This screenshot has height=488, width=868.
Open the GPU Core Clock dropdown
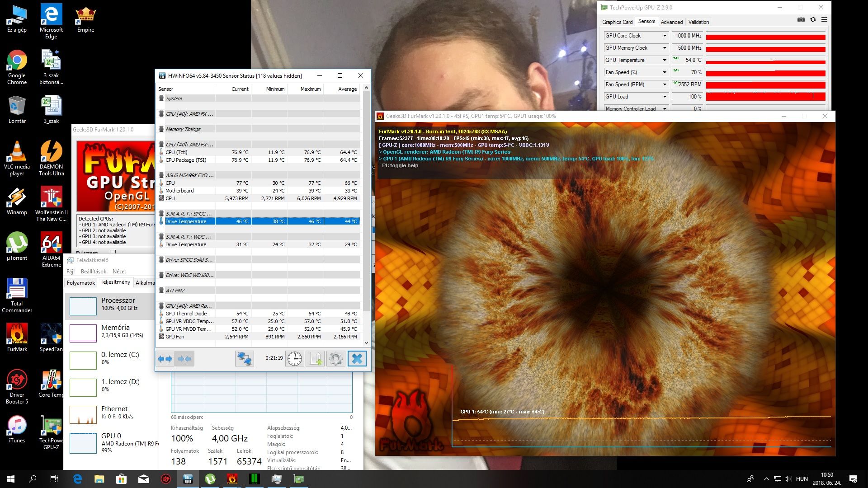[x=665, y=36]
